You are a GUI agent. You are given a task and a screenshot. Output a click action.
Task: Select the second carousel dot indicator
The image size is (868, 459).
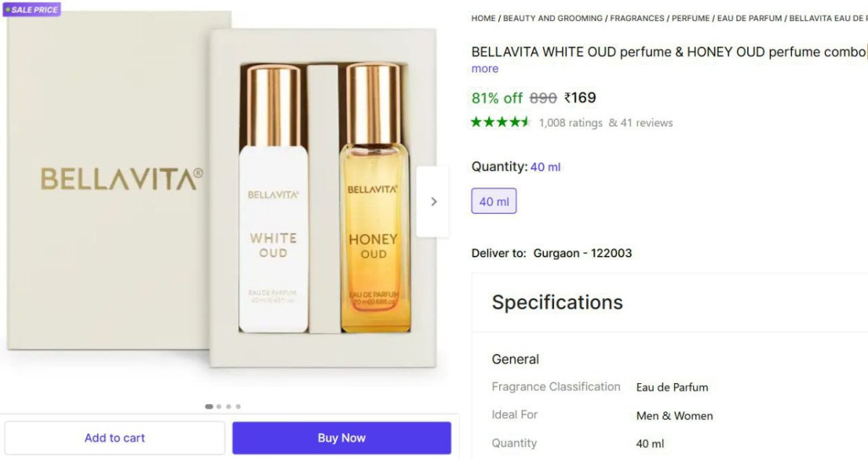click(219, 406)
